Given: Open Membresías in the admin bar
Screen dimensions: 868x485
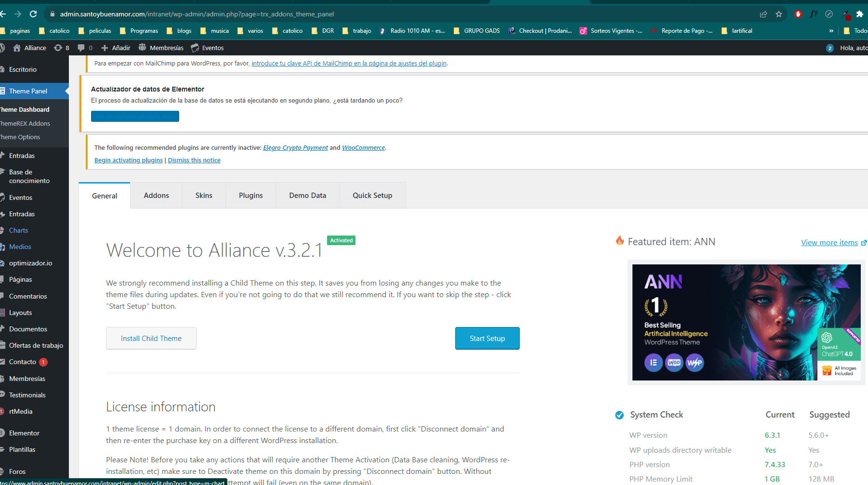Looking at the screenshot, I should point(161,48).
